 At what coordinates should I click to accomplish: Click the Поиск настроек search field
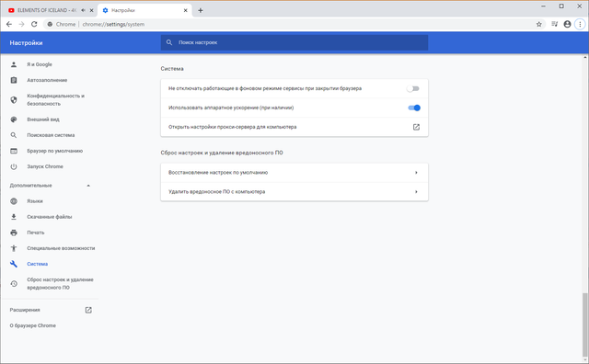coord(294,42)
